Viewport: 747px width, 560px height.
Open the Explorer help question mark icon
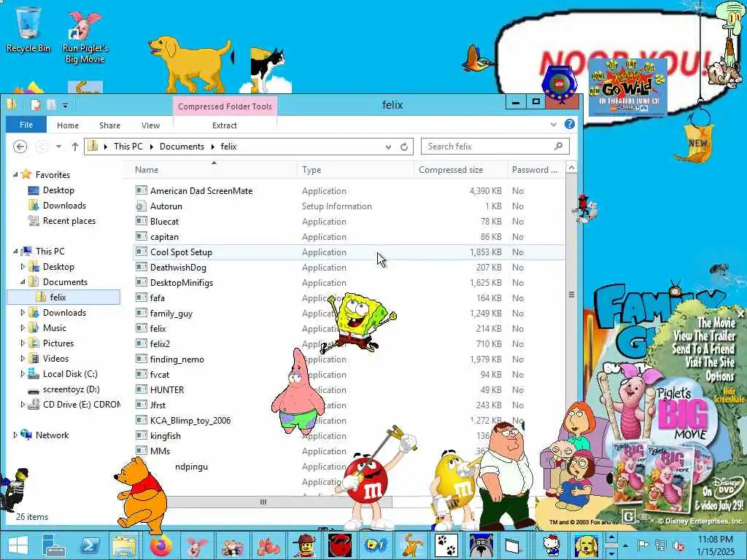point(569,124)
